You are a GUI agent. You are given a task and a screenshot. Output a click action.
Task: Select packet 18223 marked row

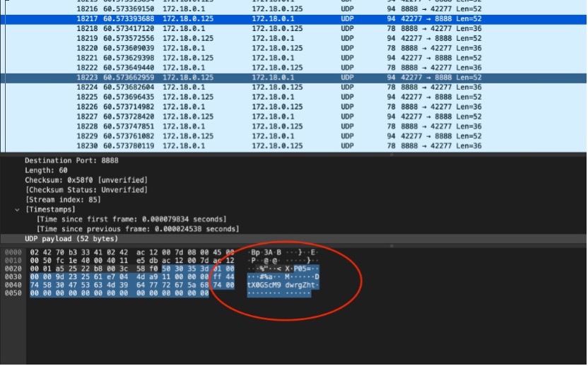click(294, 78)
